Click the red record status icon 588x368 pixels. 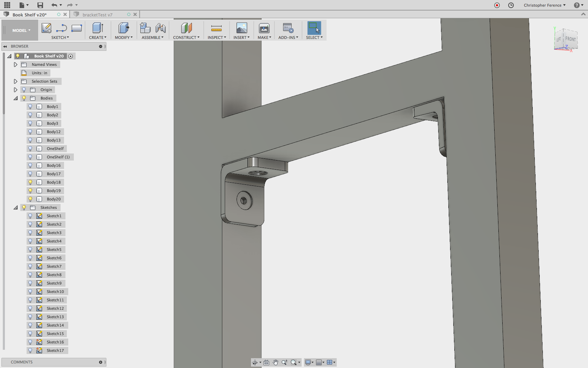497,5
